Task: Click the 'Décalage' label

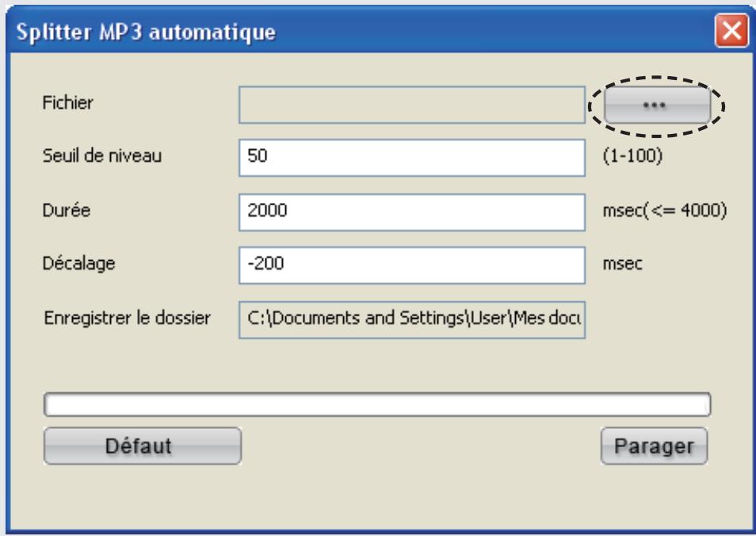Action: coord(78,264)
